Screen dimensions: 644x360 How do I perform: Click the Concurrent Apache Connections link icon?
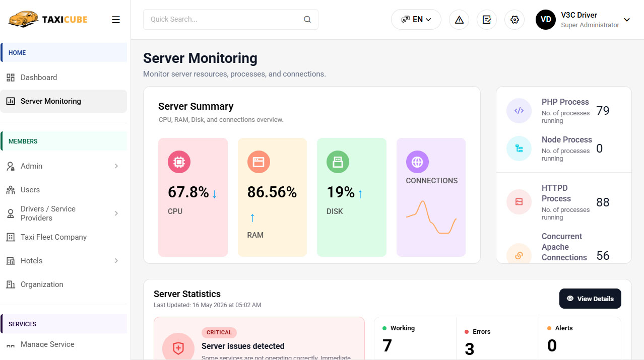pyautogui.click(x=519, y=255)
